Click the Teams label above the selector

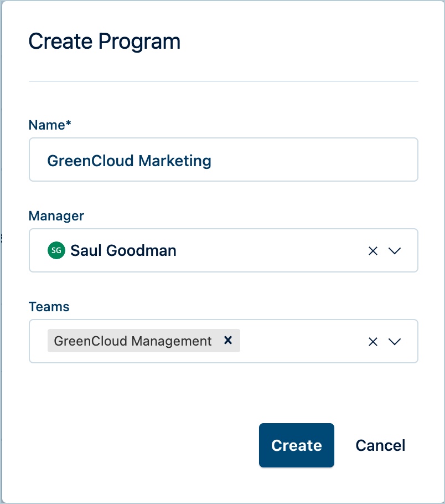49,307
